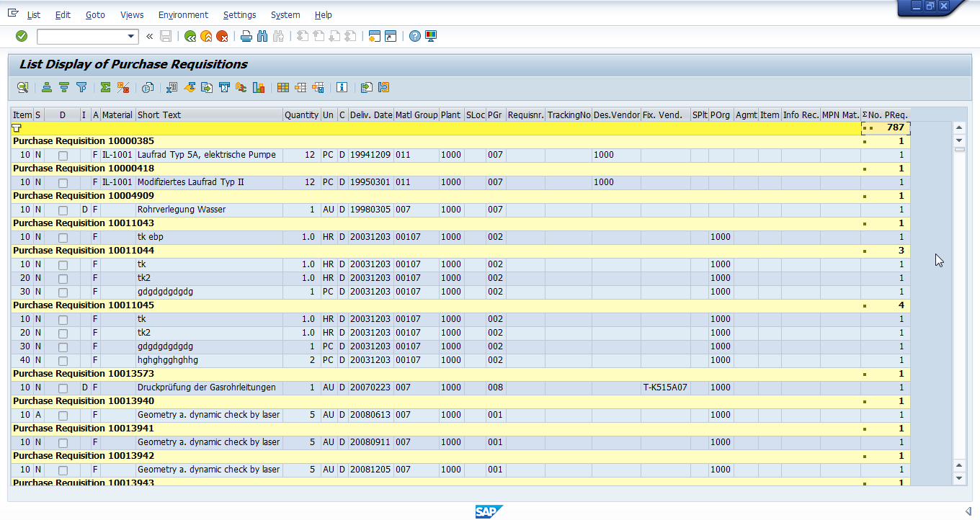
Task: Select the Fix. Vend. column header
Action: point(665,115)
